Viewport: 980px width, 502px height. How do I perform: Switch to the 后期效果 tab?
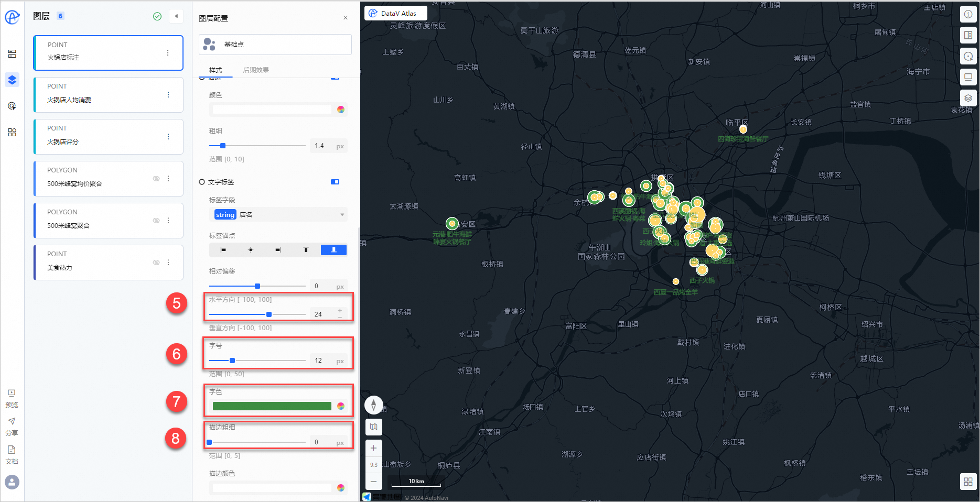tap(256, 70)
